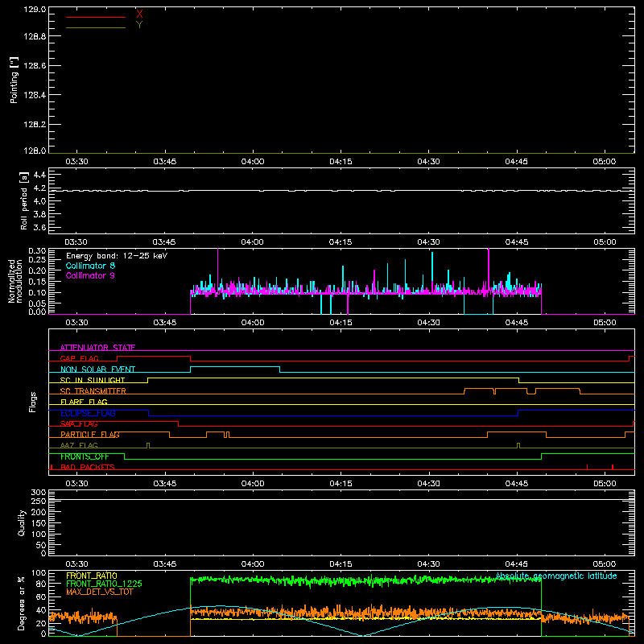644x644 pixels.
Task: Click the red X legend line
Action: (96, 17)
